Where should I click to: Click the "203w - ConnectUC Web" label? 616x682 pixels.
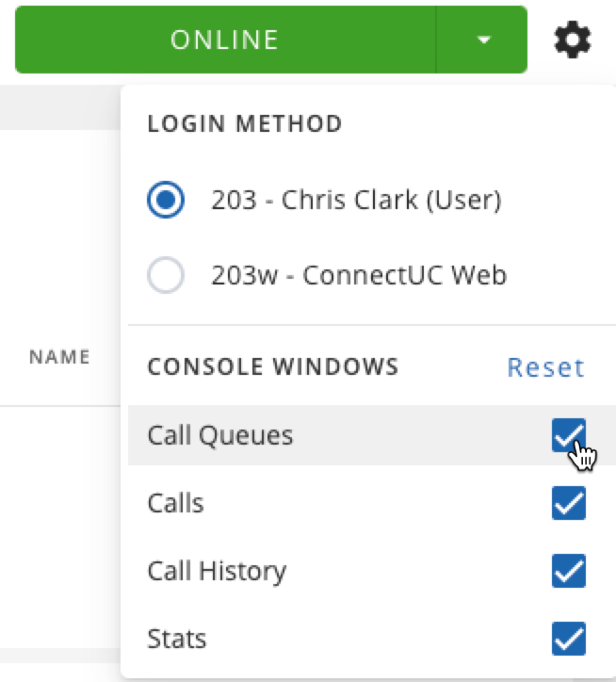point(359,275)
